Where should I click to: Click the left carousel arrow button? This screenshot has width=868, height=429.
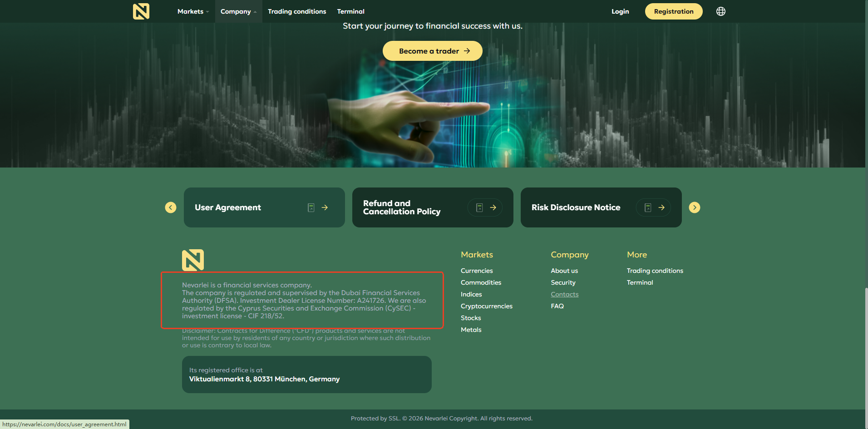(171, 207)
